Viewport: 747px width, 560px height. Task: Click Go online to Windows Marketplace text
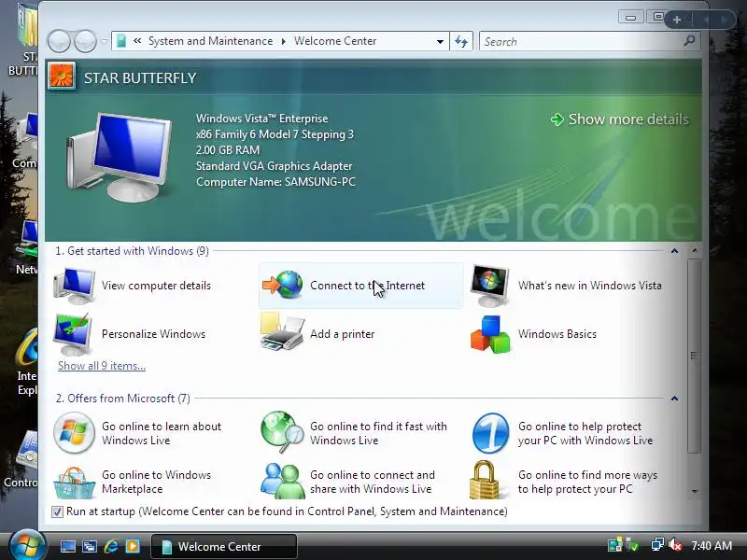point(156,482)
